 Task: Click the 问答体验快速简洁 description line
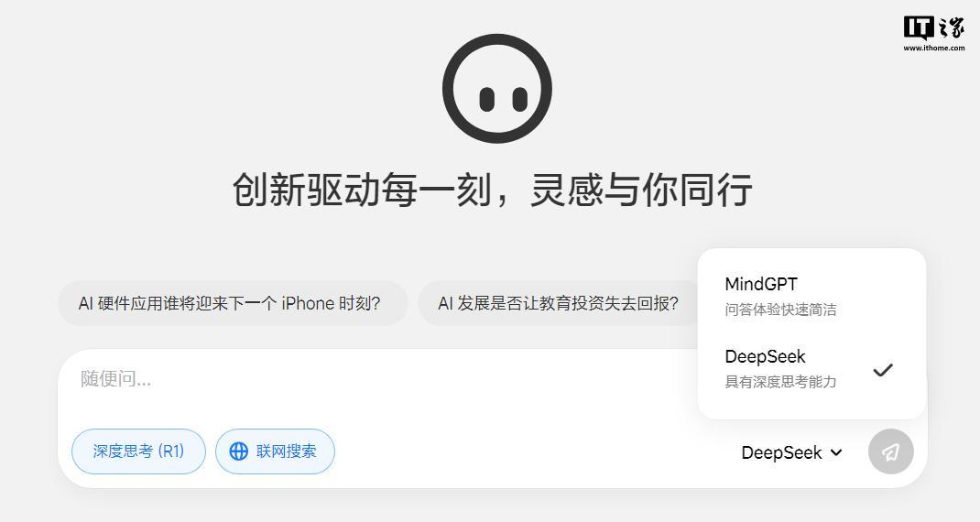(x=780, y=310)
